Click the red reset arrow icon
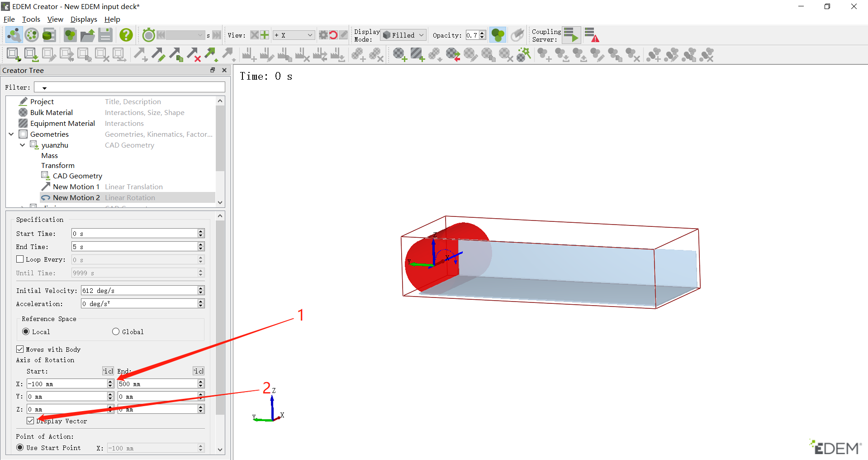 tap(333, 35)
